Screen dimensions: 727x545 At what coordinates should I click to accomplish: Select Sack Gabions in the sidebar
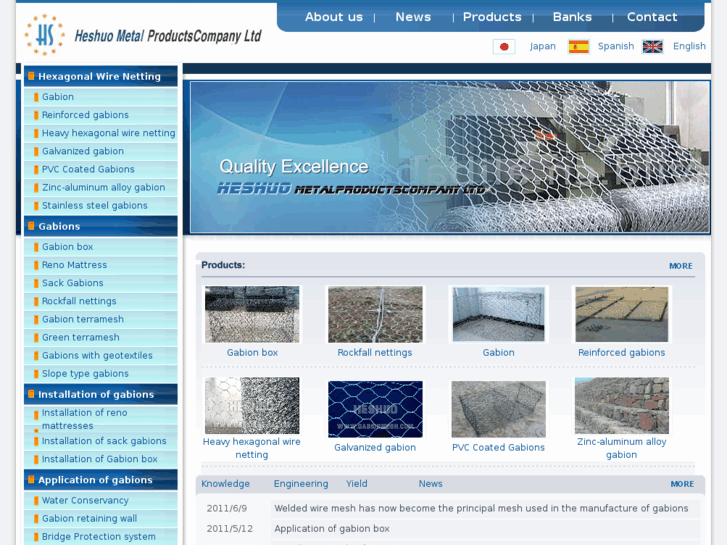(73, 283)
